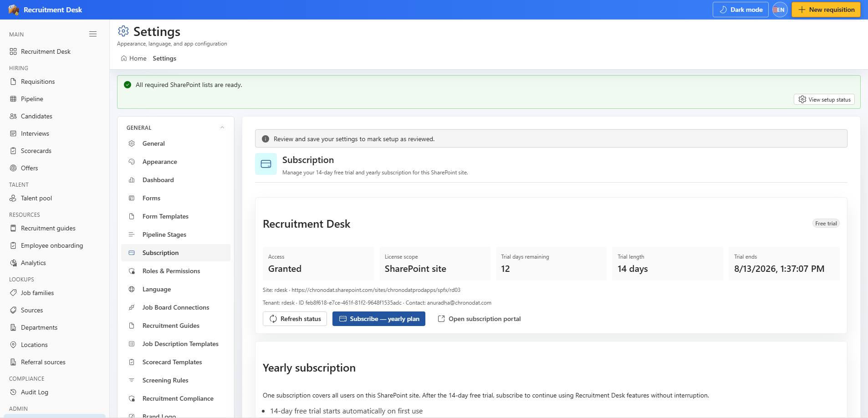Go to Pipeline Stages settings
Image resolution: width=868 pixels, height=418 pixels.
pyautogui.click(x=176, y=234)
